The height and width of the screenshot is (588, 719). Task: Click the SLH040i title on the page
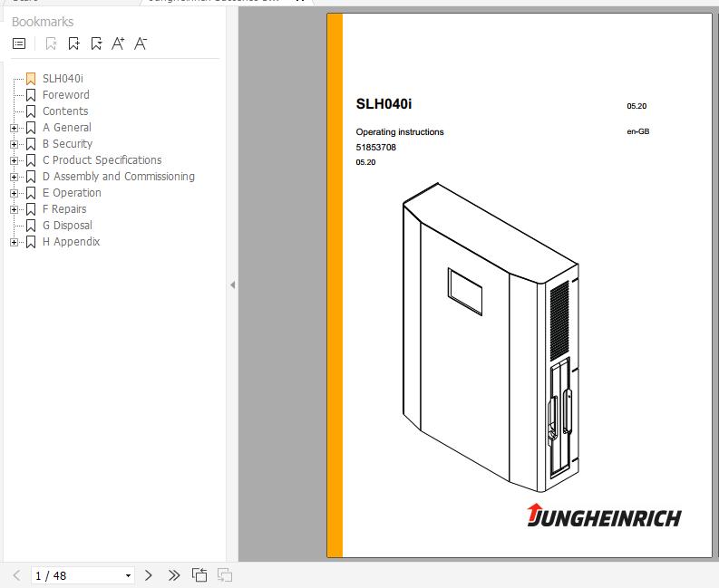pos(384,104)
